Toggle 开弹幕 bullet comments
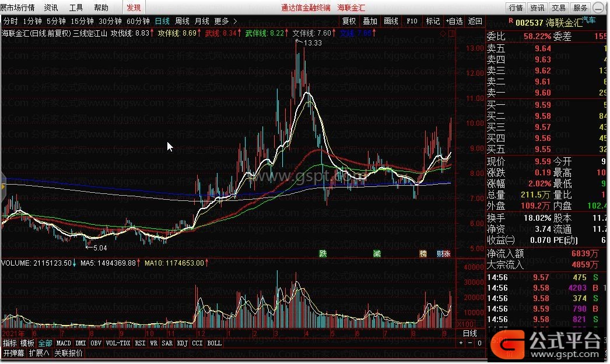 click(x=13, y=353)
